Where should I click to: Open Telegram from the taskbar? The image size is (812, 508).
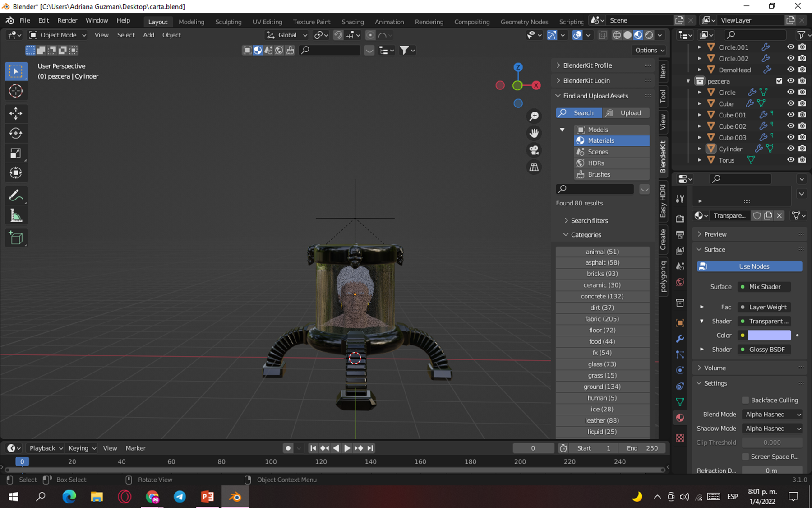(180, 497)
